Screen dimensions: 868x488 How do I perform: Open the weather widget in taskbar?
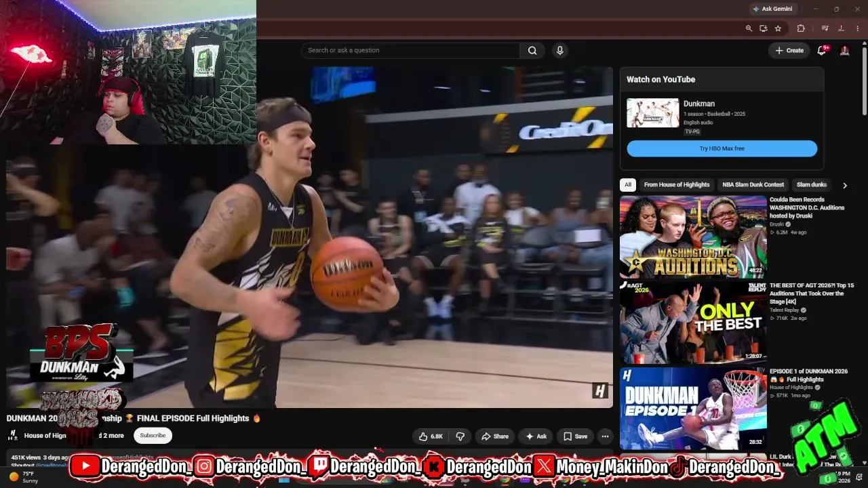click(22, 477)
